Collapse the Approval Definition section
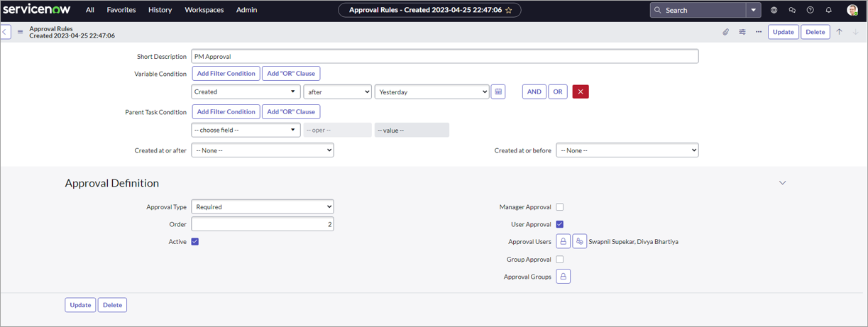This screenshot has width=868, height=327. click(782, 183)
